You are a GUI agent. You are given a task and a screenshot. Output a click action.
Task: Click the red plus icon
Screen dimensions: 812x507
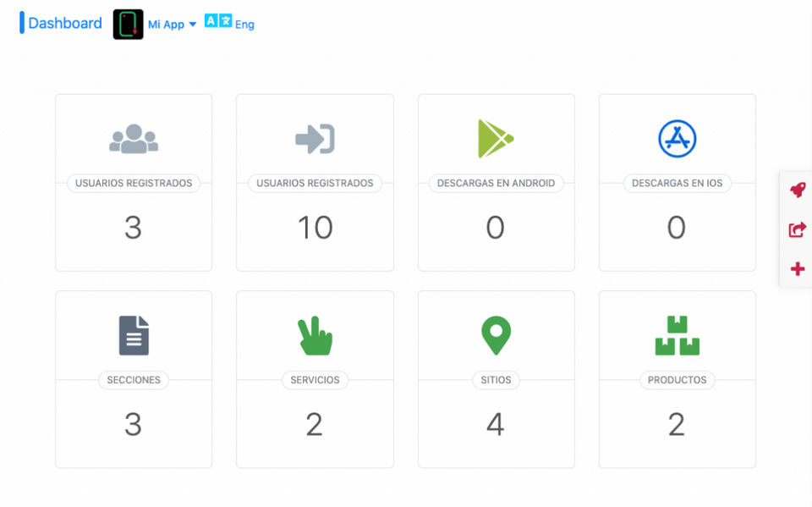pyautogui.click(x=798, y=268)
